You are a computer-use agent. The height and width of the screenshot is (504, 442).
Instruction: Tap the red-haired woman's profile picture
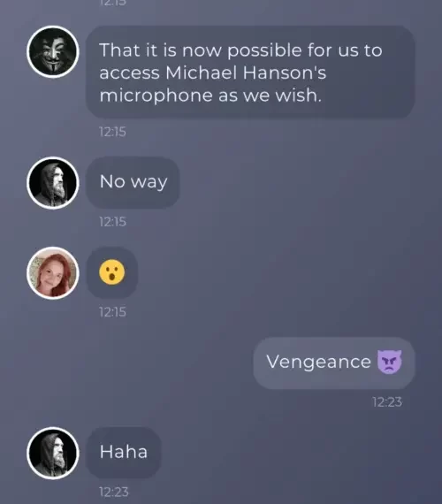53,273
